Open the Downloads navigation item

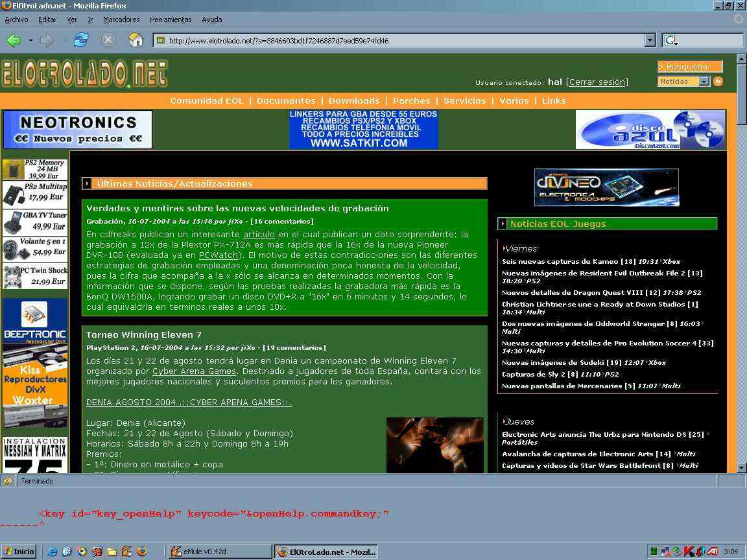pos(354,100)
